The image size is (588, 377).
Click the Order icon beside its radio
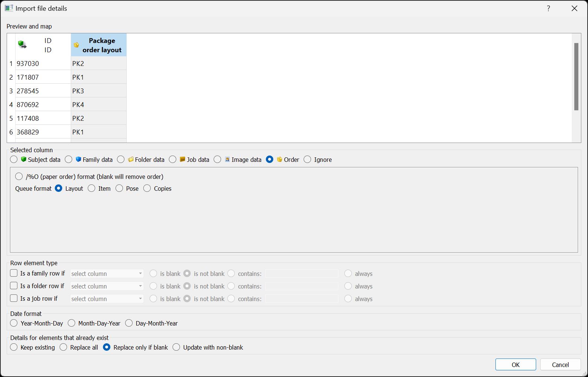pyautogui.click(x=280, y=159)
